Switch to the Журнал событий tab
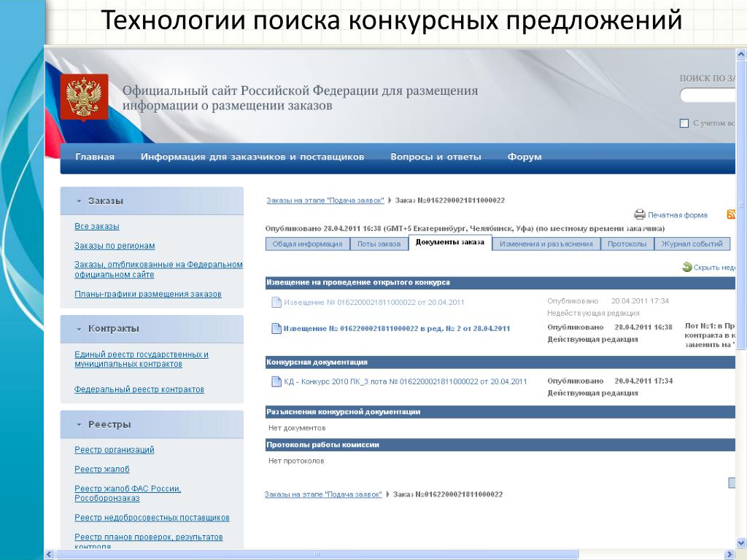The height and width of the screenshot is (560, 747). click(x=692, y=244)
